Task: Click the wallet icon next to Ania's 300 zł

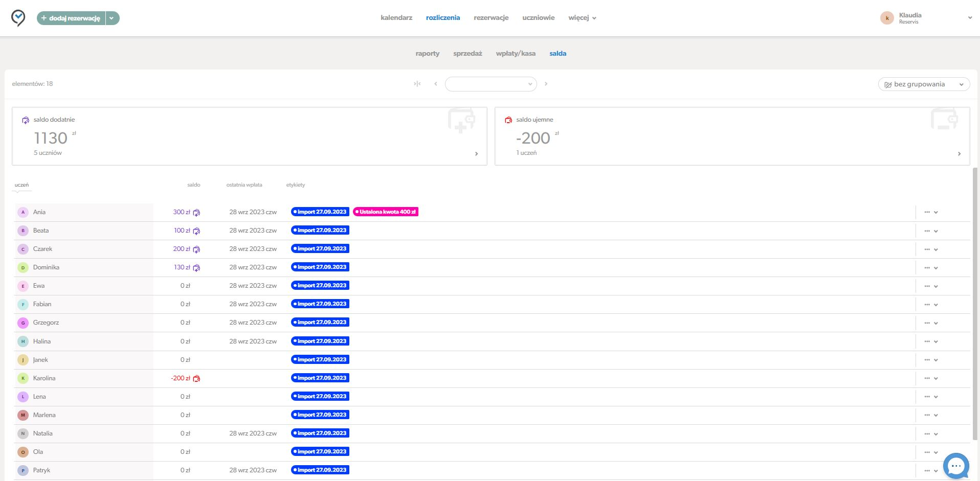Action: pos(196,213)
